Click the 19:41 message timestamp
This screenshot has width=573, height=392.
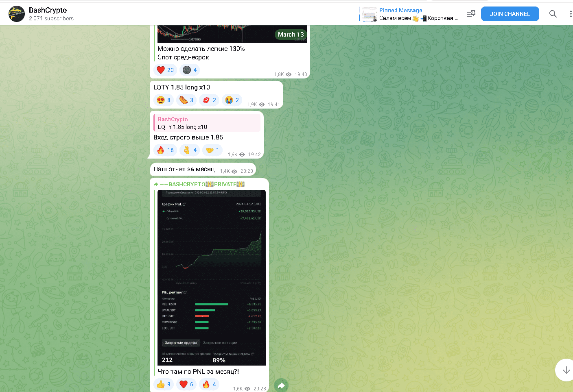pyautogui.click(x=274, y=105)
